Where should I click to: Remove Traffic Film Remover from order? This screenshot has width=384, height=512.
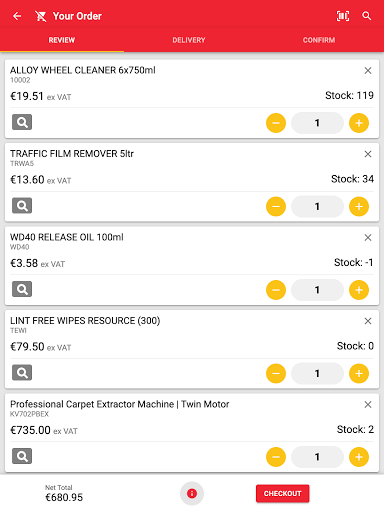pyautogui.click(x=368, y=154)
